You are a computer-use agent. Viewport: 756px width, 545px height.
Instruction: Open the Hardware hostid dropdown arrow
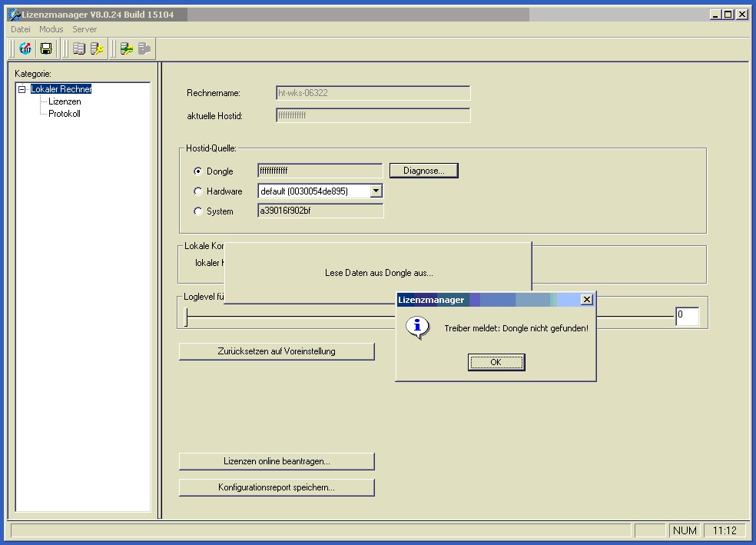coord(376,191)
